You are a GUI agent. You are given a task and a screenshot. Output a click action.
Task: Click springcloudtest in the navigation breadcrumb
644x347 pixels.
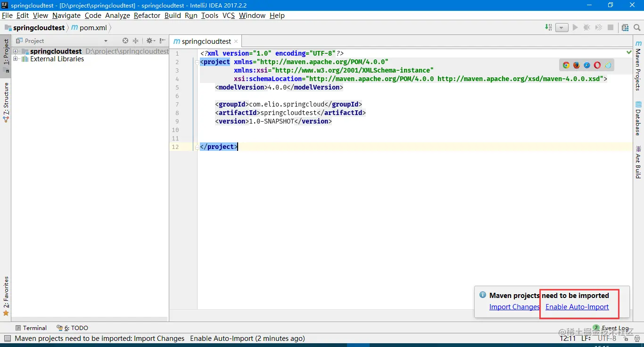click(x=34, y=28)
